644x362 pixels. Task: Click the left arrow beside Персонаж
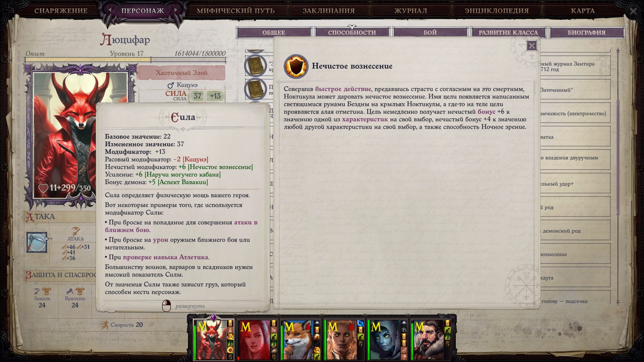tap(109, 10)
